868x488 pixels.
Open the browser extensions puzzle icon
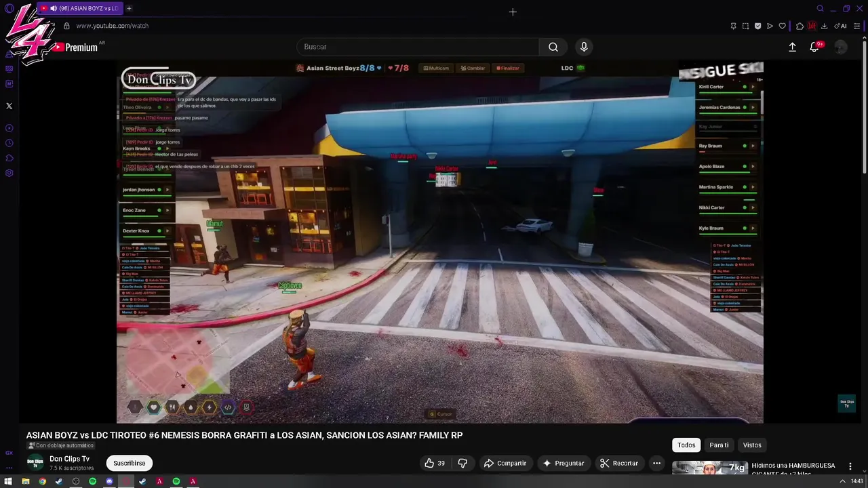800,26
